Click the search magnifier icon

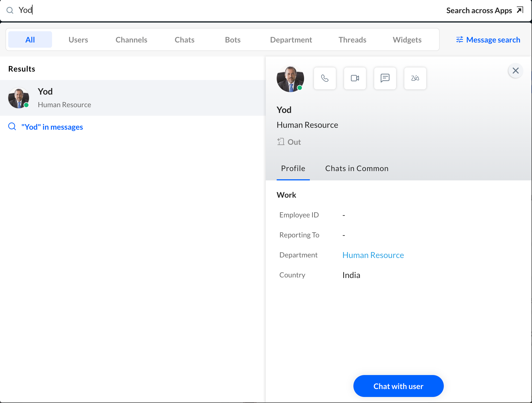pyautogui.click(x=10, y=10)
